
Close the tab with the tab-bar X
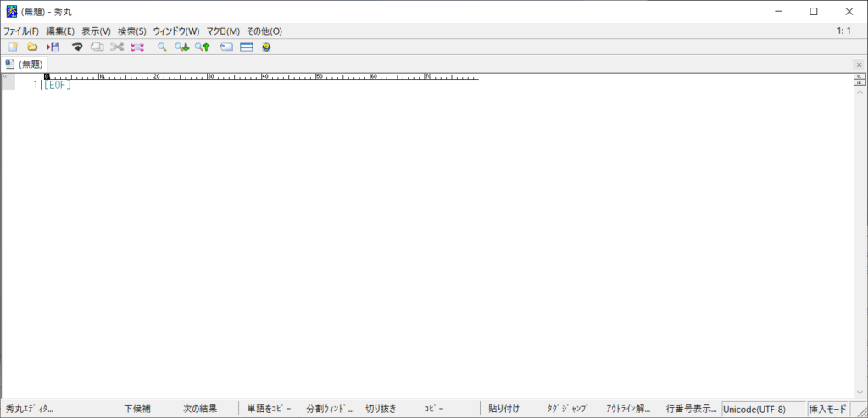coord(860,64)
